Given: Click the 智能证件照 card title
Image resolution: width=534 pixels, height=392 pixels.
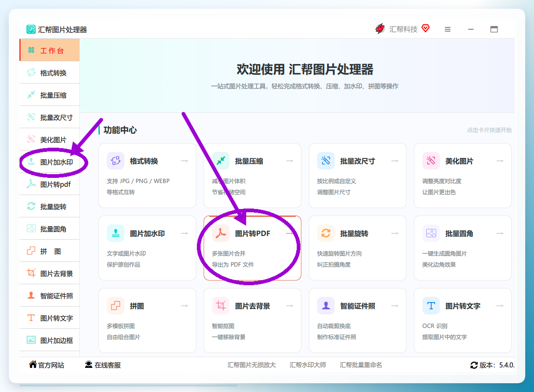Looking at the screenshot, I should click(x=358, y=306).
